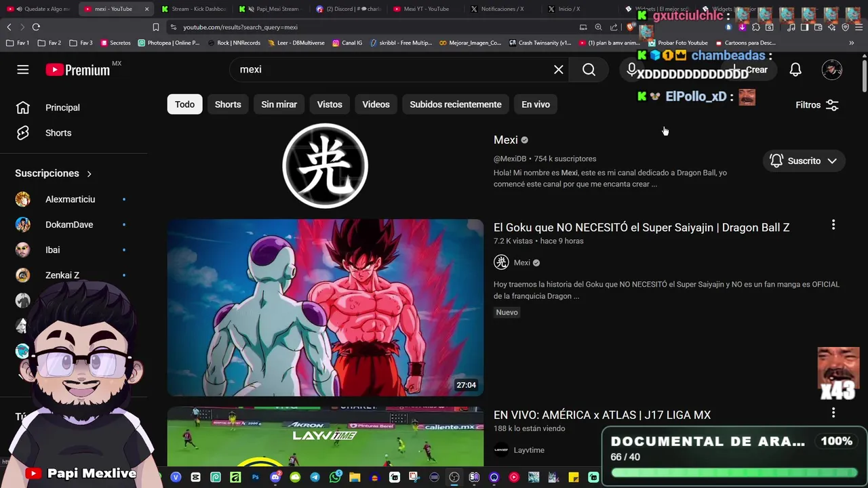The image size is (868, 488).
Task: Close the active mexi - YouTube tab
Action: 146,9
